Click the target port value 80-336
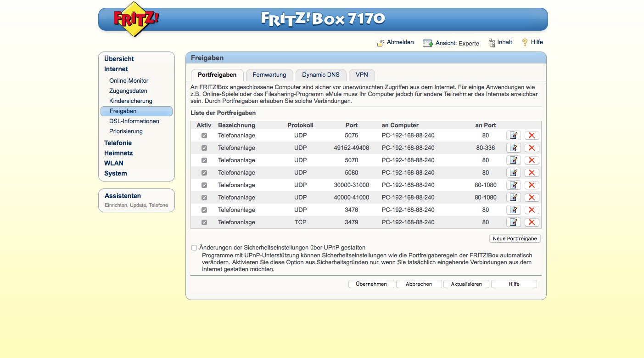644x358 pixels. point(486,148)
